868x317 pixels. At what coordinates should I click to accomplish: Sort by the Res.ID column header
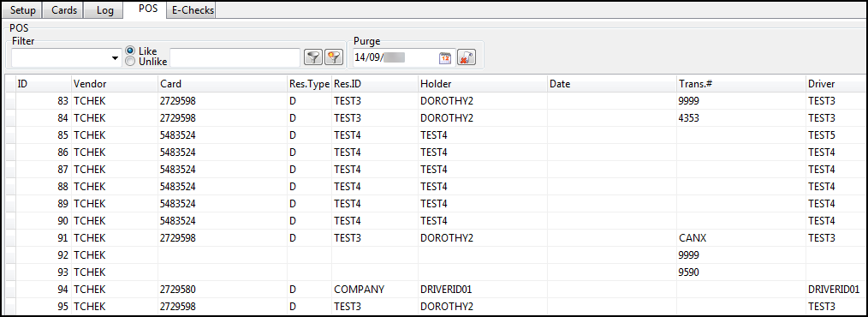pos(375,84)
